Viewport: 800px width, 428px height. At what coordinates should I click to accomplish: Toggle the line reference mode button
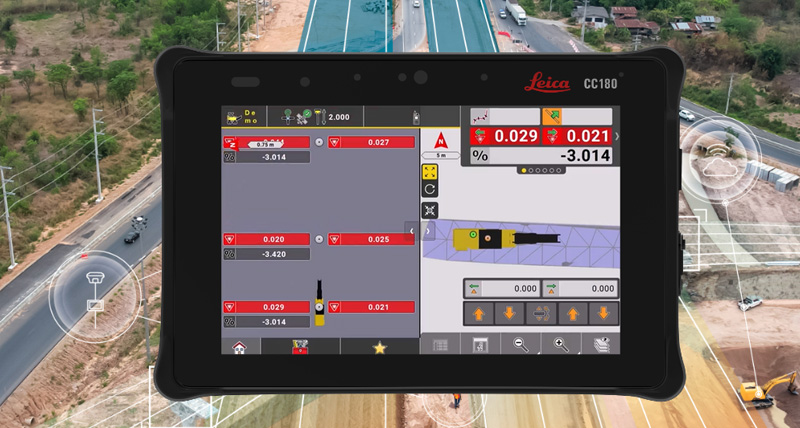[484, 117]
